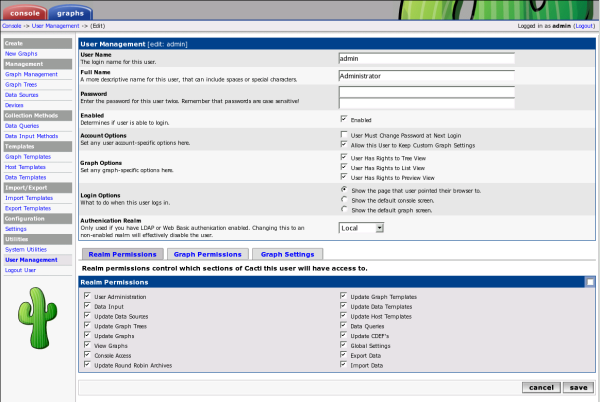Toggle Update CDEF's permission
The width and height of the screenshot is (600, 402).
[343, 335]
